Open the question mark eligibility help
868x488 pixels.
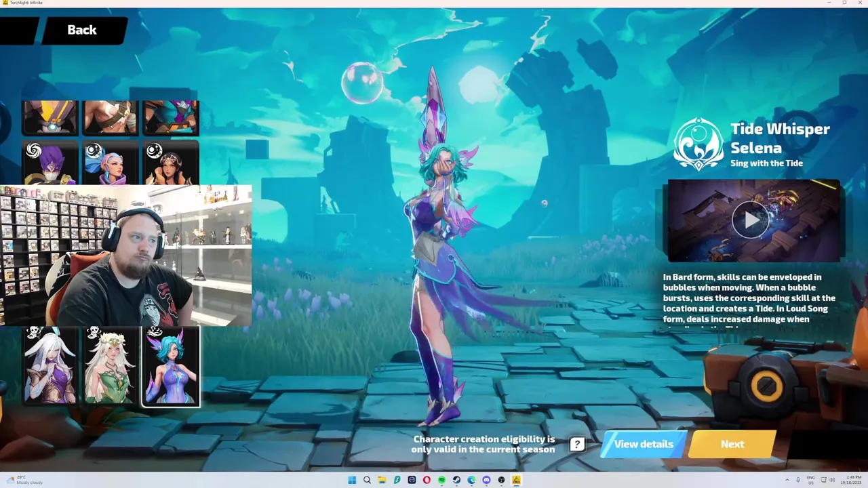[577, 445]
